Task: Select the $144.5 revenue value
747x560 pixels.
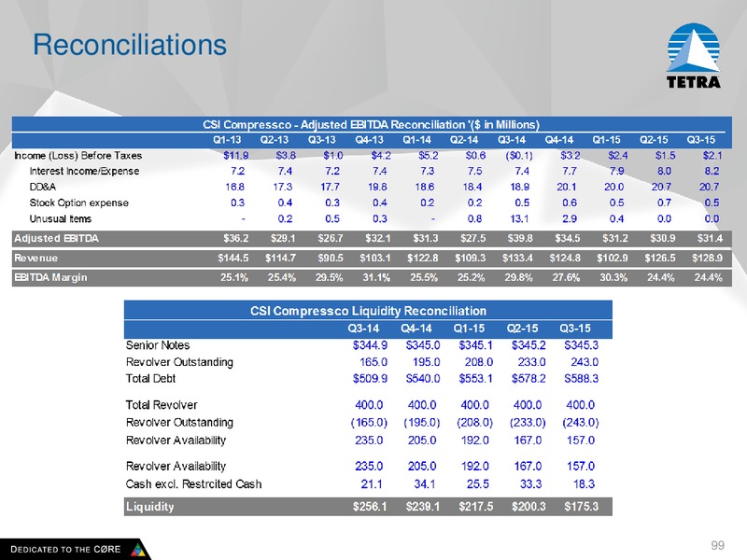Action: point(233,259)
